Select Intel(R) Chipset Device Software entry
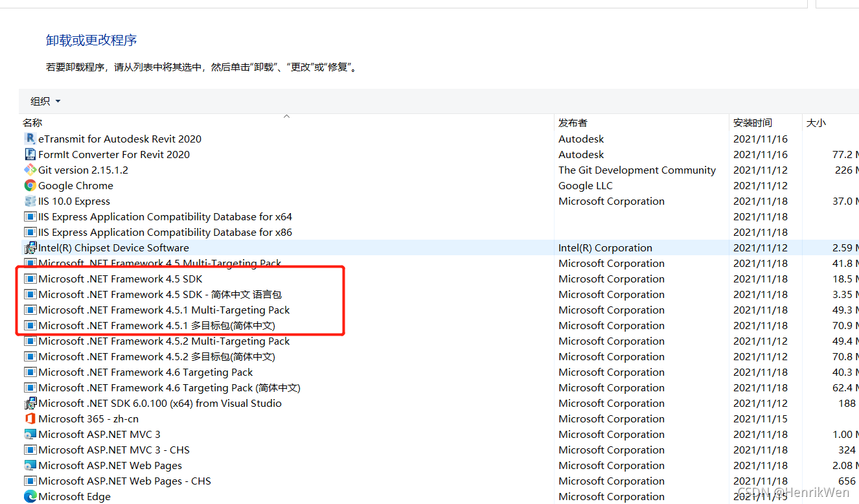The width and height of the screenshot is (859, 504). [113, 247]
